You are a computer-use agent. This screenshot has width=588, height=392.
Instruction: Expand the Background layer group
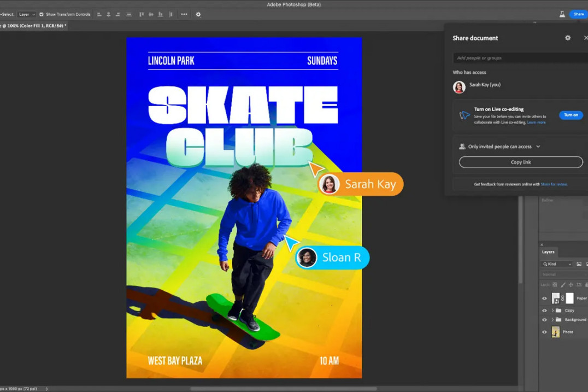point(552,320)
